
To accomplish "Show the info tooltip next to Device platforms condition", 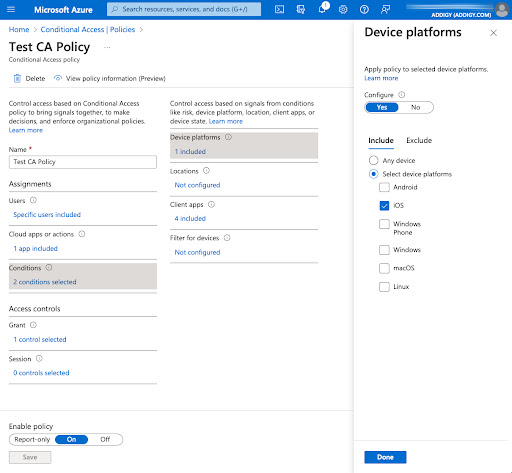I will click(x=228, y=137).
